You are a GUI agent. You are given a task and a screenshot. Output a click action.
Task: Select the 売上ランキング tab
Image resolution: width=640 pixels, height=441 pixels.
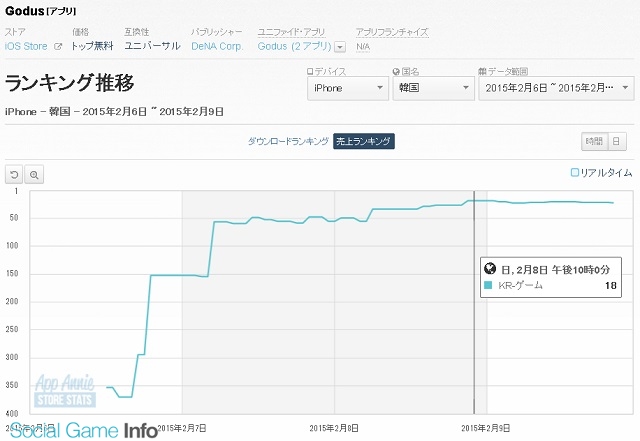point(363,141)
